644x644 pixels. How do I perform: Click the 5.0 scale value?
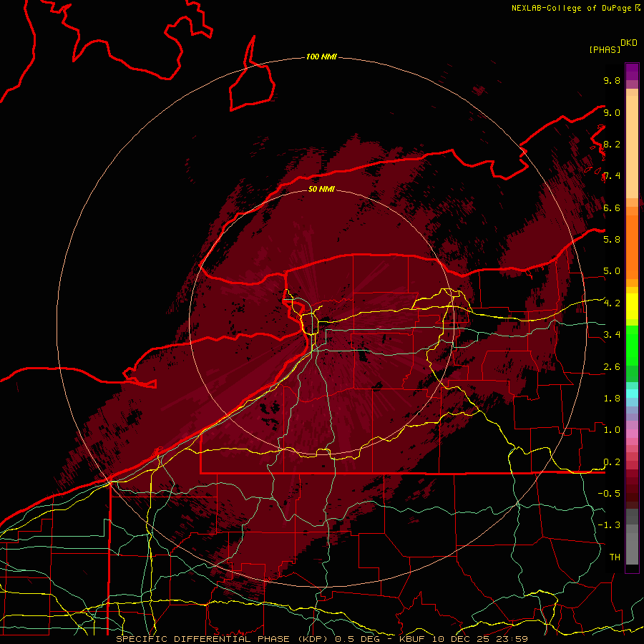click(x=612, y=271)
